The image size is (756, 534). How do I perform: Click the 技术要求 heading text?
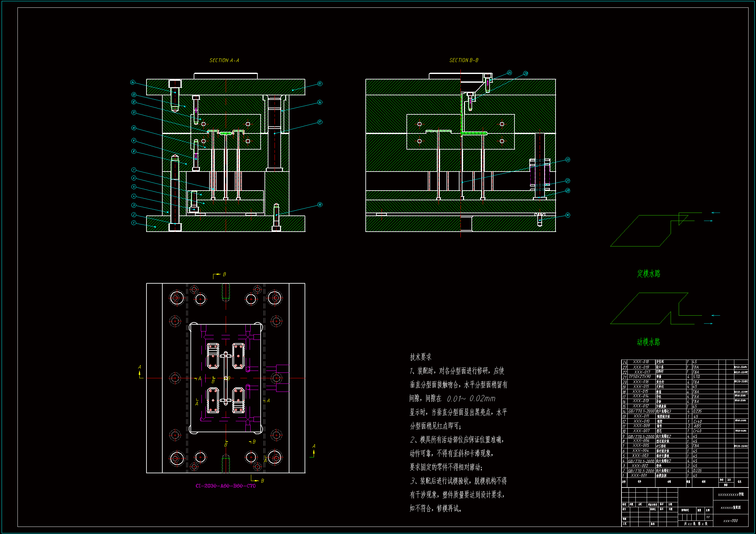420,357
